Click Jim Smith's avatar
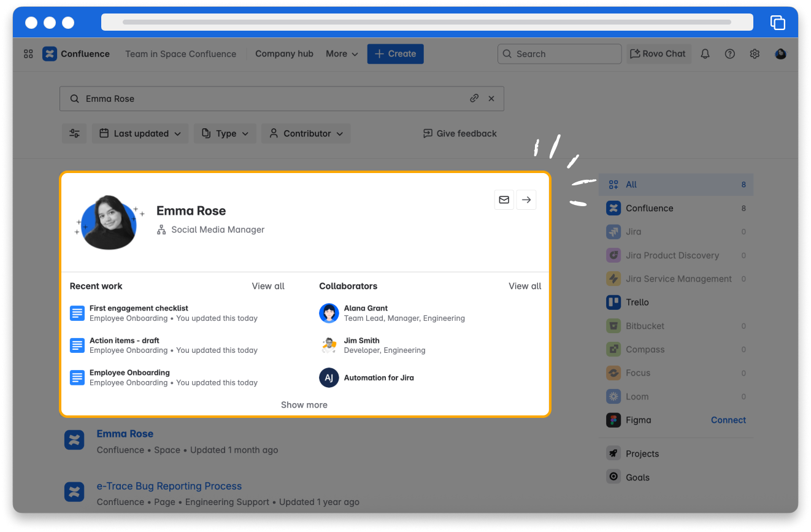The height and width of the screenshot is (532, 811). click(329, 345)
